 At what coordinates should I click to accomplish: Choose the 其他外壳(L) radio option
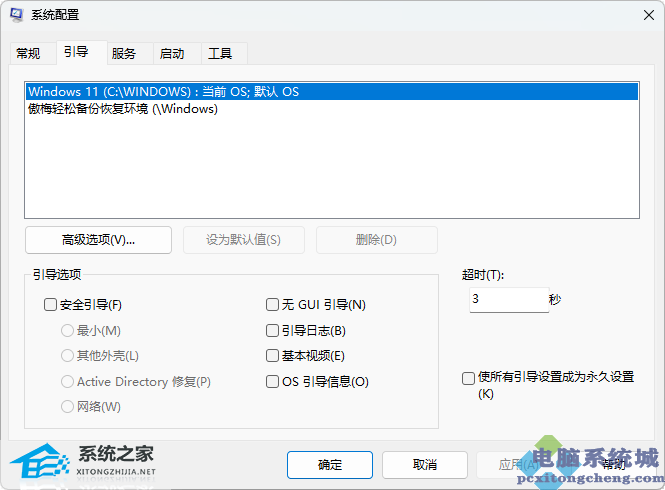[67, 356]
